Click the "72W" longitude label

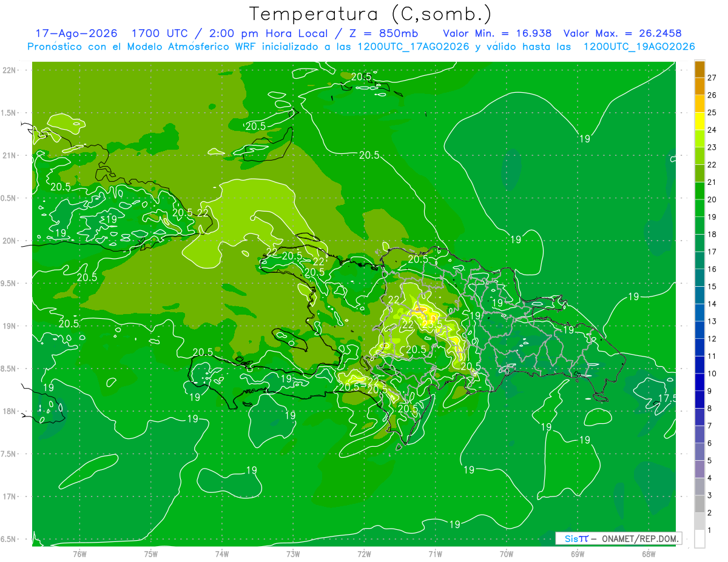pyautogui.click(x=364, y=554)
